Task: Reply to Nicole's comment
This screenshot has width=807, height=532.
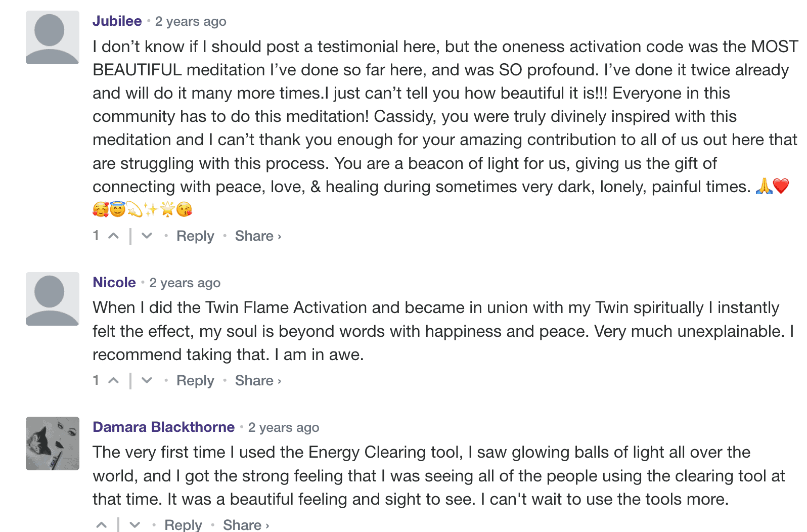Action: [x=195, y=380]
